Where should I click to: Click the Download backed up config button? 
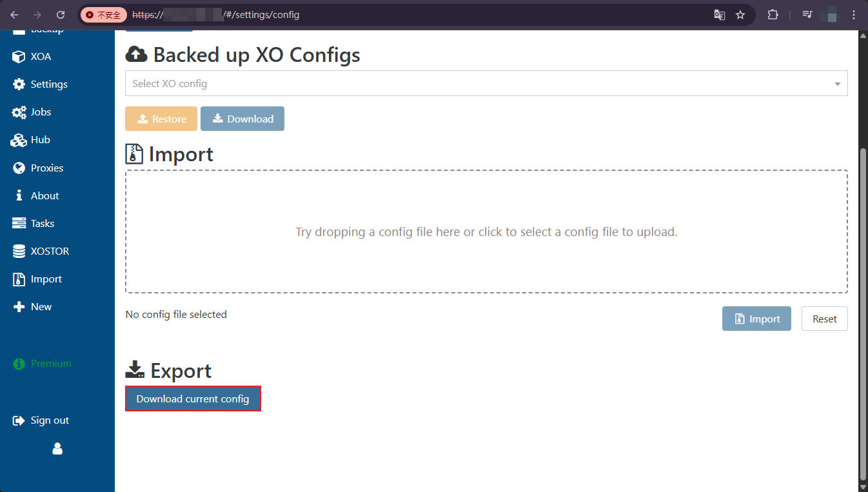point(242,119)
